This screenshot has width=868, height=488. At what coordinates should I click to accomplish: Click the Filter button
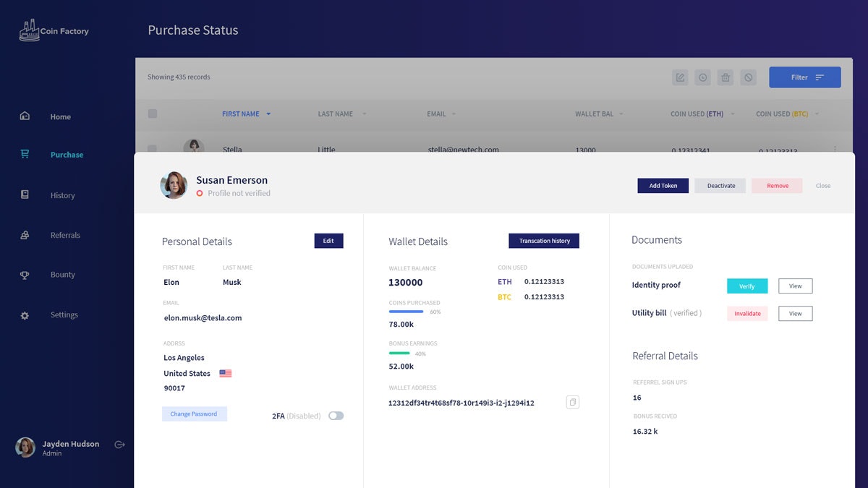pyautogui.click(x=805, y=77)
